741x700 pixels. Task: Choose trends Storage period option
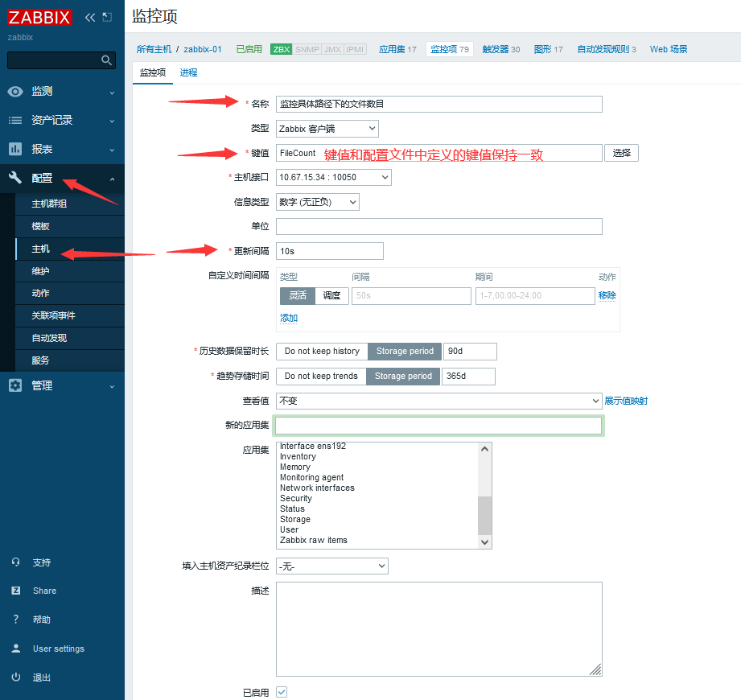403,377
